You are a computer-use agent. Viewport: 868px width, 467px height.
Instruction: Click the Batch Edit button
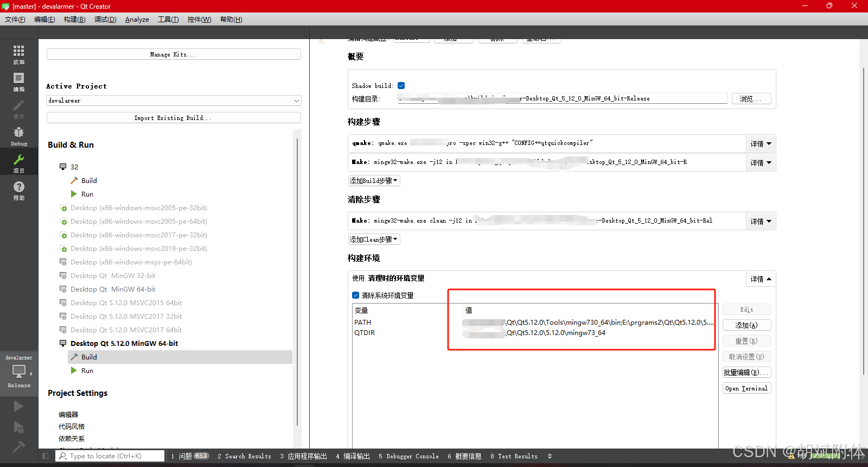point(746,372)
